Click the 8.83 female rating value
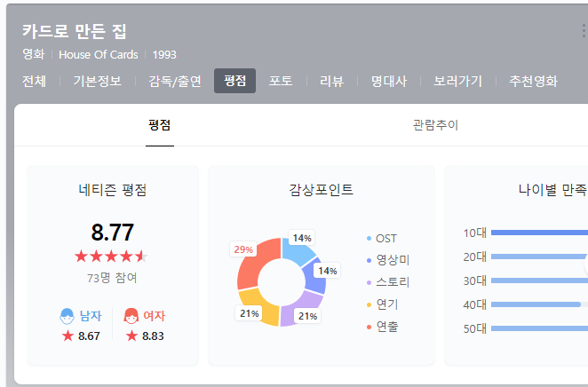Viewport: 588px width, 387px height. (153, 336)
